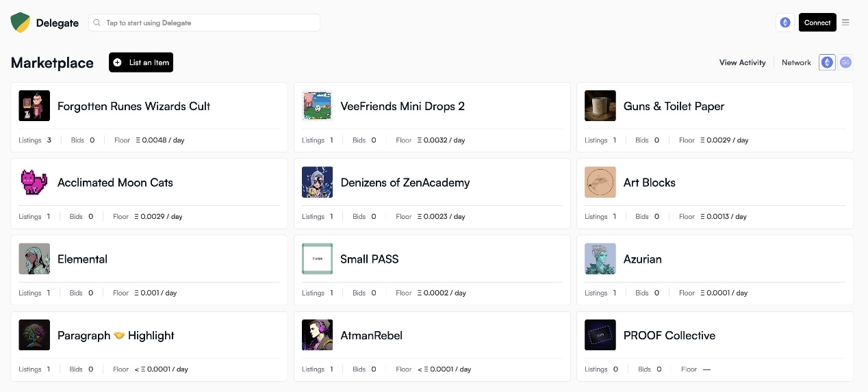Open VeeFriends Mini Drops 2 collection
868x392 pixels.
(432, 118)
